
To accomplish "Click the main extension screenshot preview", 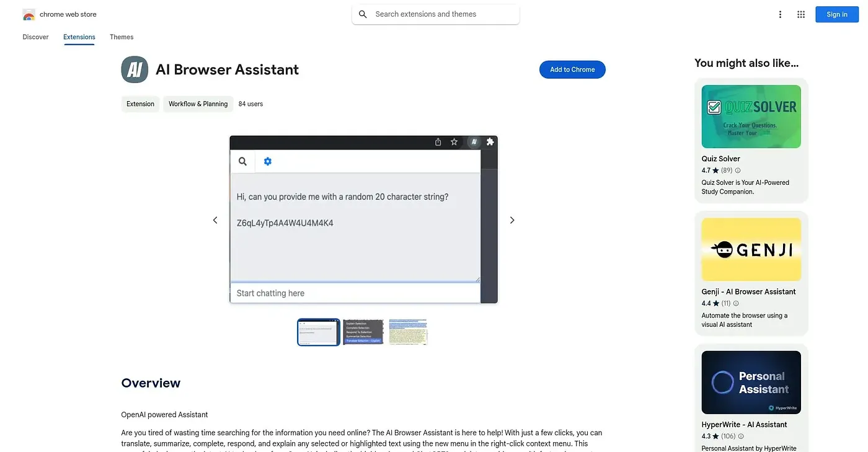I will [x=364, y=219].
